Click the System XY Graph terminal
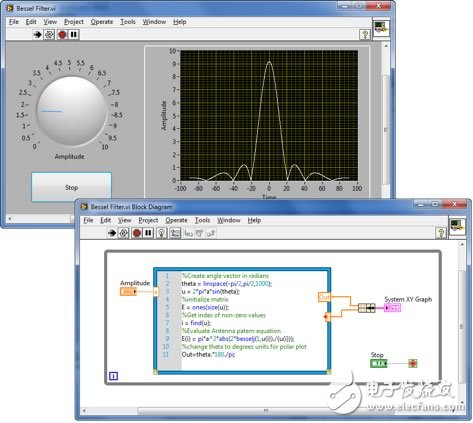473x423 pixels. (x=392, y=308)
